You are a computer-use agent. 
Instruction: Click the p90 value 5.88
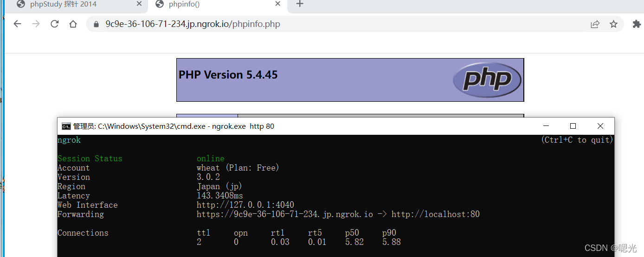392,242
